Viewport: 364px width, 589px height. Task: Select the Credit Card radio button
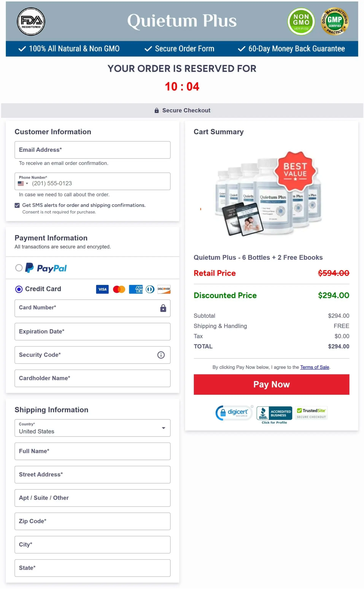click(x=19, y=289)
